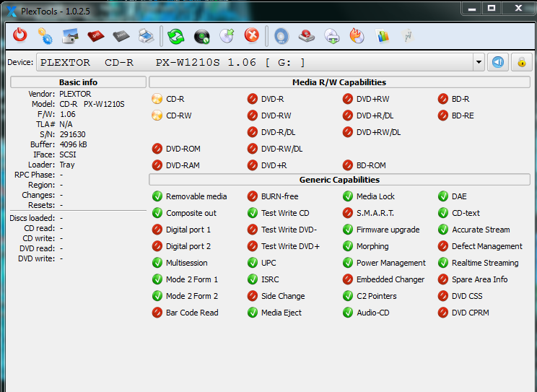Click the interface value 'SCSI'
The height and width of the screenshot is (392, 537).
point(68,154)
